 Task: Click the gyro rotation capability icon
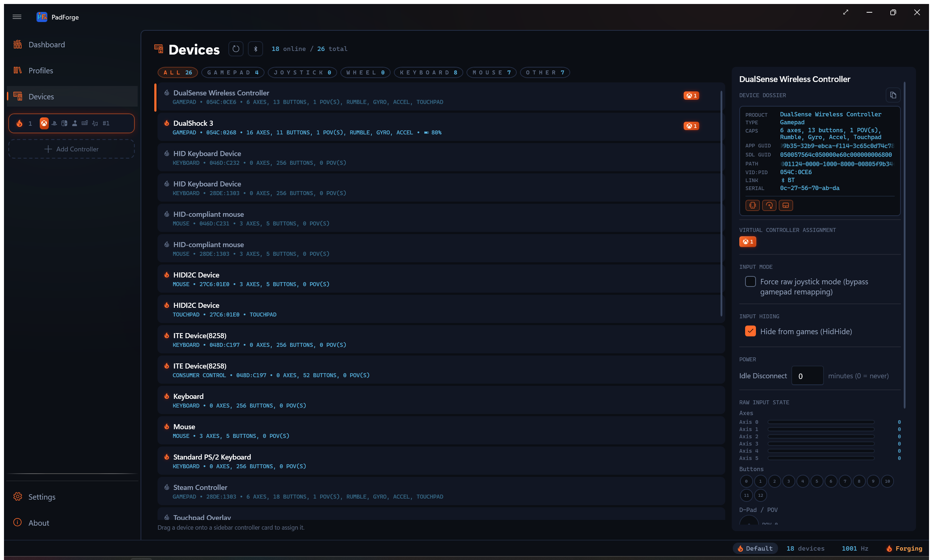(769, 205)
